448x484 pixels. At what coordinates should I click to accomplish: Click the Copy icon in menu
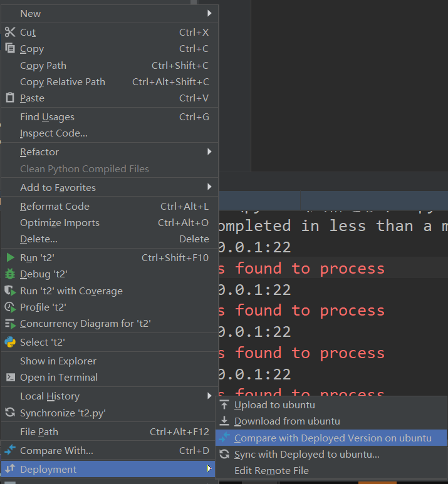[10, 49]
